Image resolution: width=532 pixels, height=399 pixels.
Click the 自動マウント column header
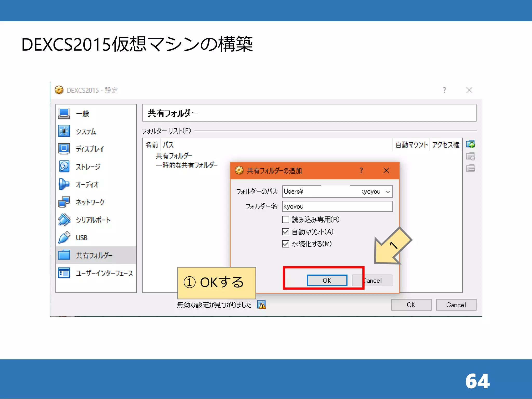tap(411, 145)
